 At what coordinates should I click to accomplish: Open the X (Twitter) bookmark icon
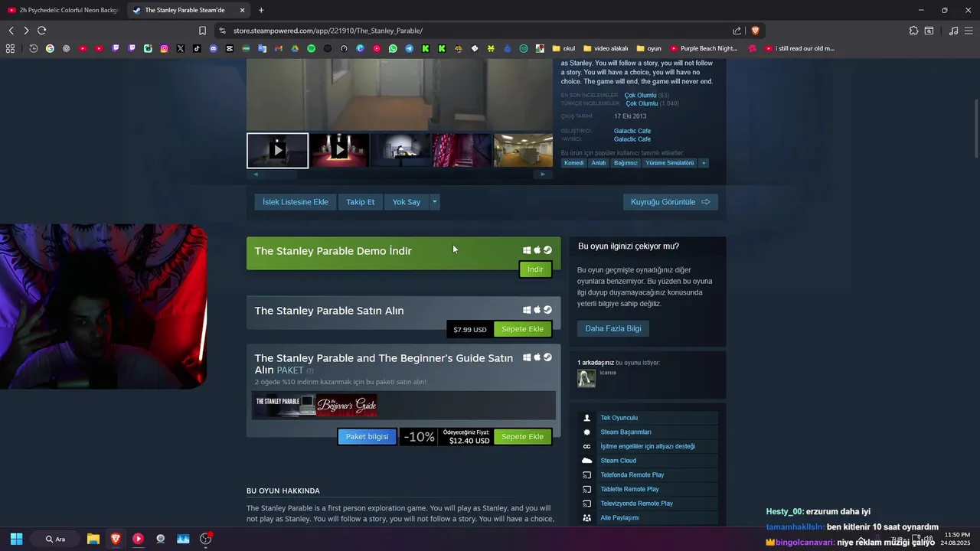tap(181, 48)
